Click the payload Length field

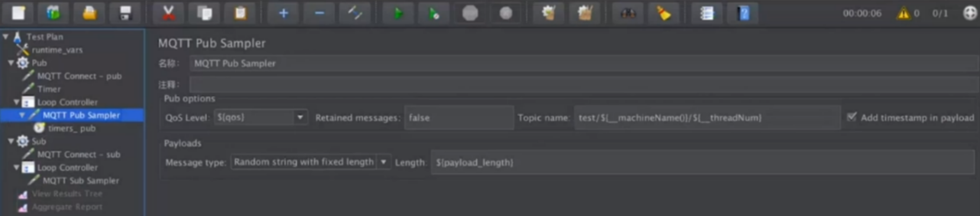tap(703, 162)
